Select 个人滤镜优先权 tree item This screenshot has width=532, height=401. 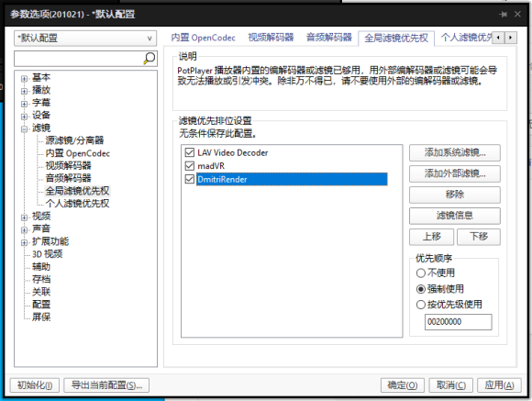[77, 204]
